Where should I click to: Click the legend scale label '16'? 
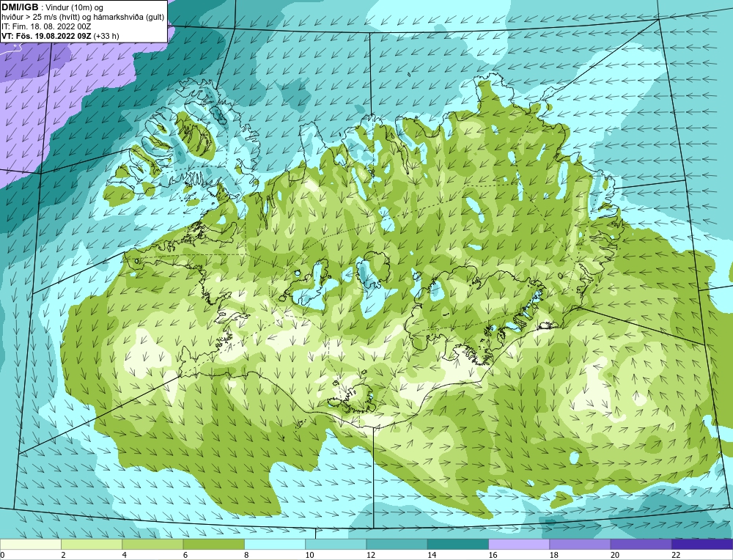(x=493, y=555)
